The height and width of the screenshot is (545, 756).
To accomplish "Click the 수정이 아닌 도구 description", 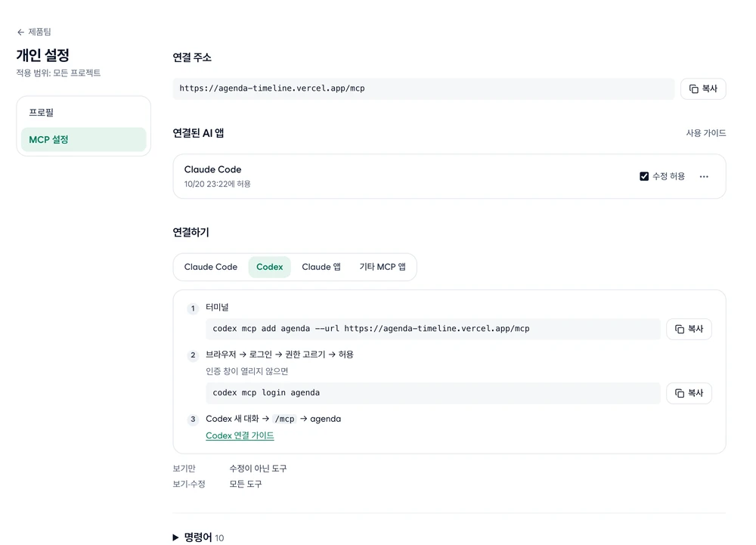I will click(x=258, y=469).
